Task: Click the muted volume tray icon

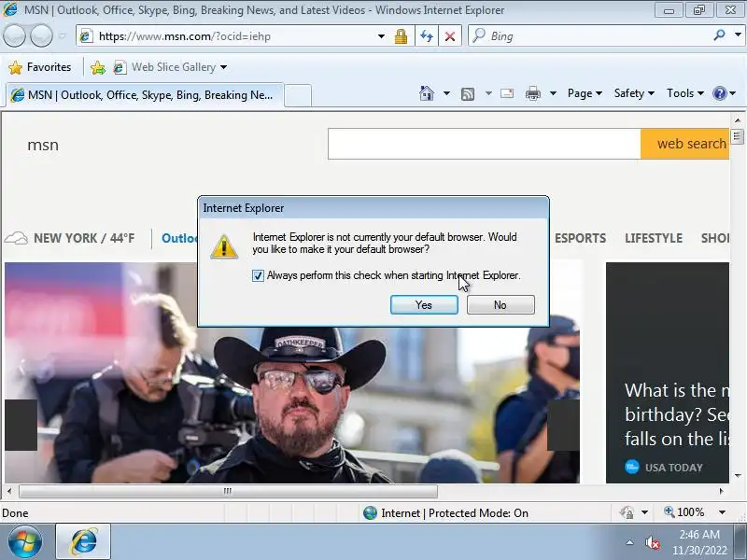Action: coord(652,542)
